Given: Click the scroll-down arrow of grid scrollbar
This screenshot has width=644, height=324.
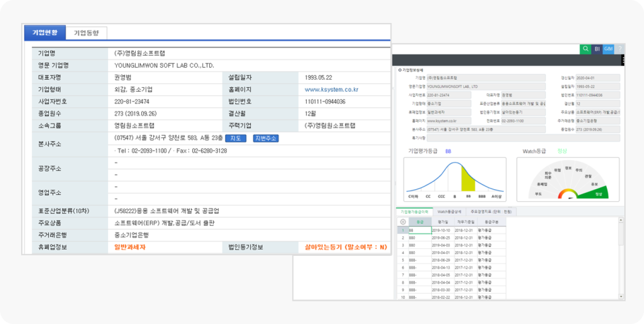Looking at the screenshot, I should coord(622,297).
